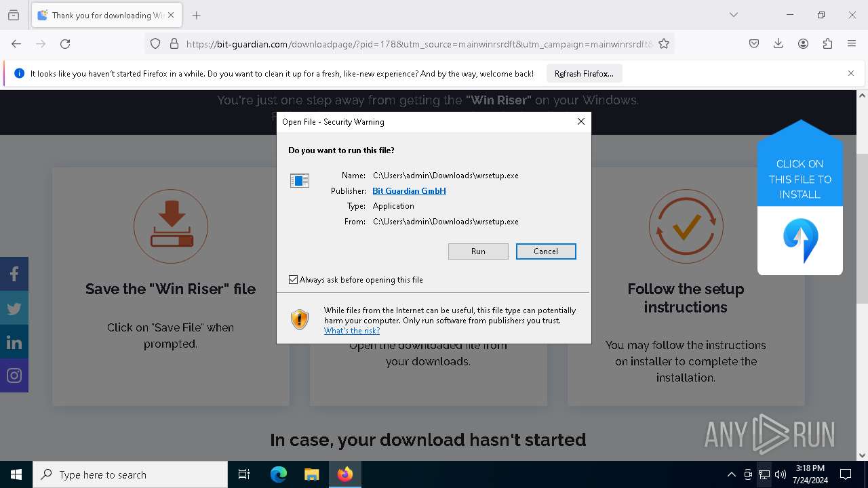Viewport: 868px width, 488px height.
Task: Open the volume control in the tray
Action: click(x=781, y=474)
